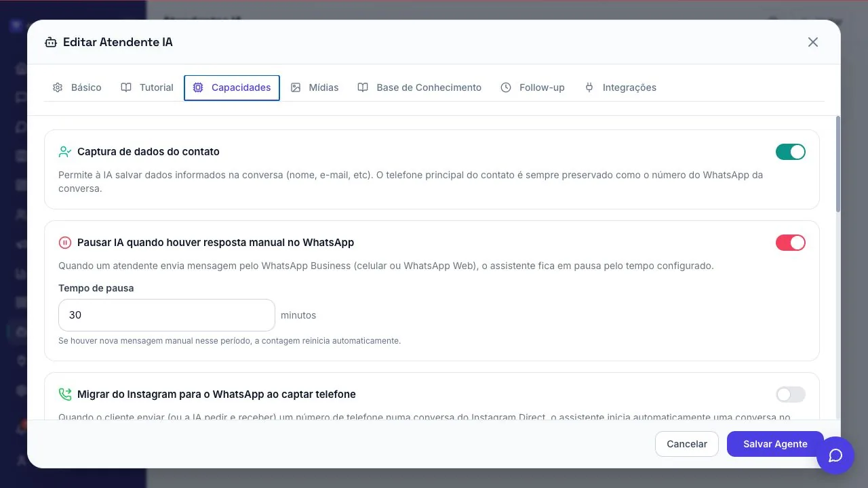
Task: Click Salvar Agente button
Action: [x=775, y=444]
